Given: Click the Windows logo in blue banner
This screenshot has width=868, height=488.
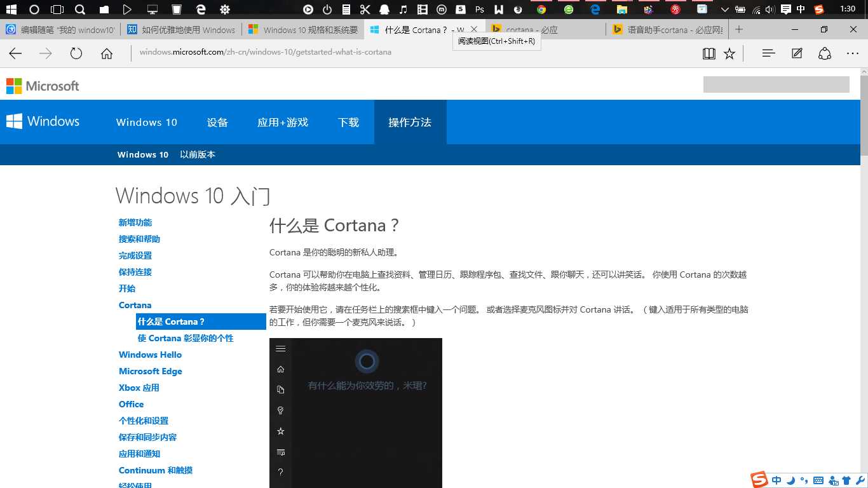Looking at the screenshot, I should pyautogui.click(x=43, y=121).
